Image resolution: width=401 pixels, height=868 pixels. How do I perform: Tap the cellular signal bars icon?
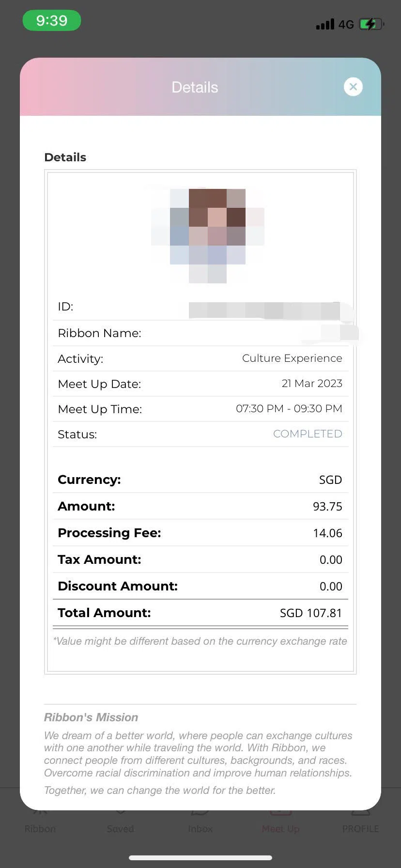coord(325,24)
